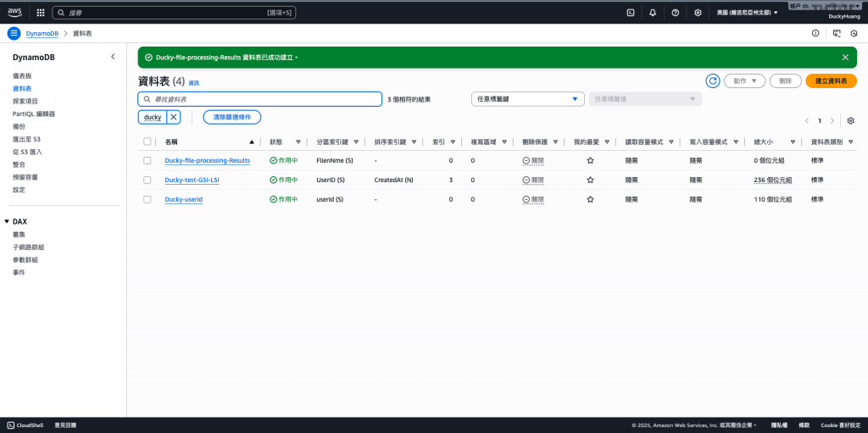Go to previous page arrow
Viewport: 868px width, 433px height.
coord(807,120)
